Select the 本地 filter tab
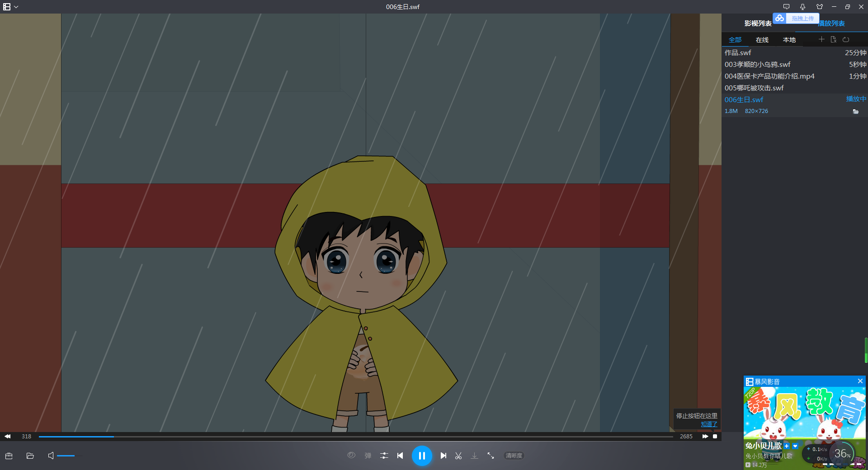 (x=789, y=40)
